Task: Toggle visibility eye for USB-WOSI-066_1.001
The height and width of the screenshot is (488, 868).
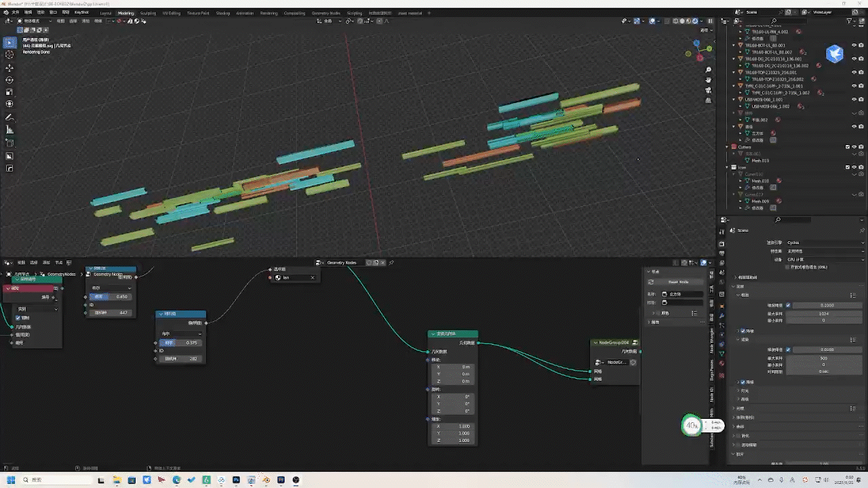Action: (854, 100)
